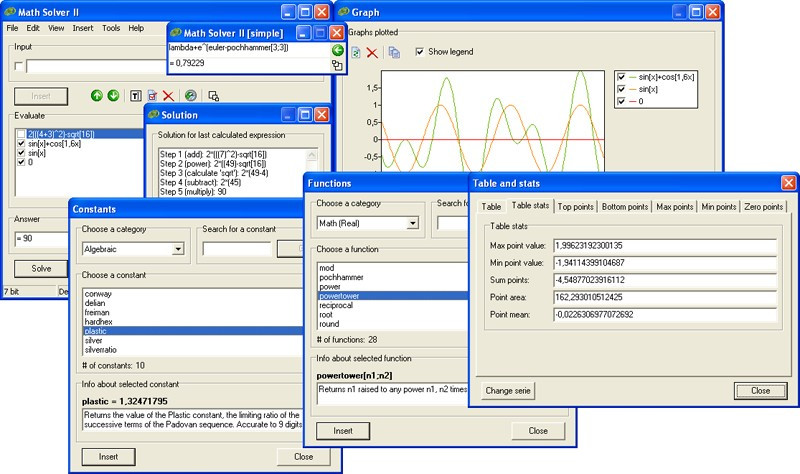
Task: Maximize the Solution window
Action: (x=305, y=115)
